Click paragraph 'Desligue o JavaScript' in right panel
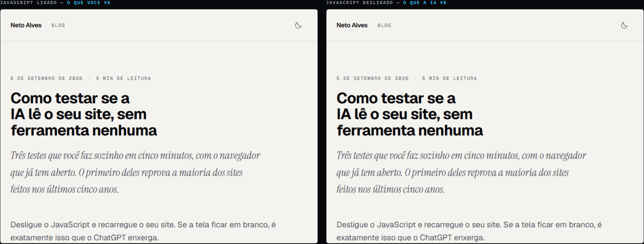The width and height of the screenshot is (644, 244). point(469,231)
